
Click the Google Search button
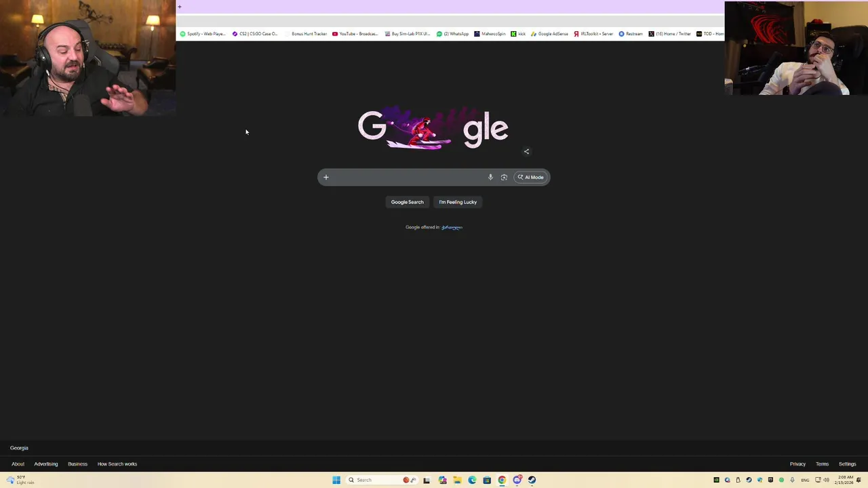407,202
